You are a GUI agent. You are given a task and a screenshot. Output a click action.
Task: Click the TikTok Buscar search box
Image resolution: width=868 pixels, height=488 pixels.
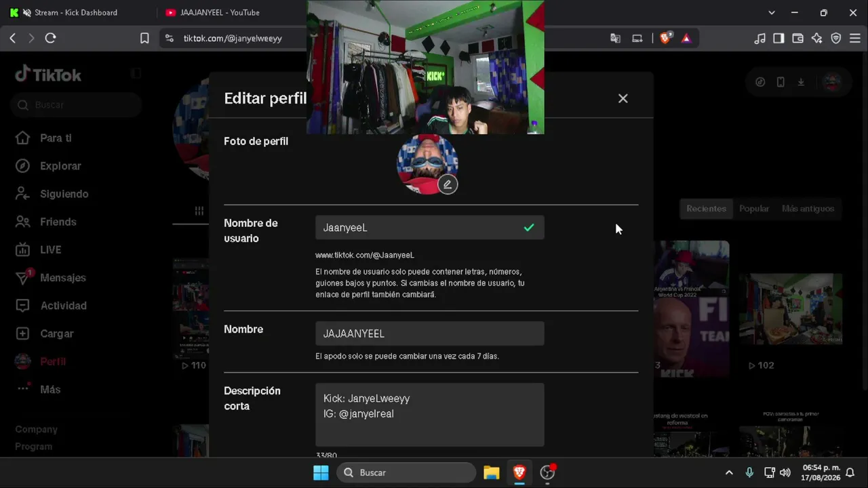click(76, 105)
